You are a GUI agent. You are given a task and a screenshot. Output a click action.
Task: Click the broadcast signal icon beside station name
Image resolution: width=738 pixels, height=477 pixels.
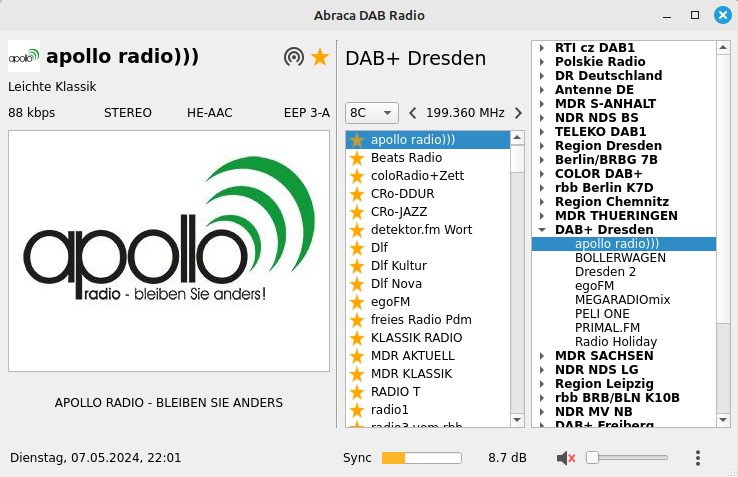(x=294, y=57)
